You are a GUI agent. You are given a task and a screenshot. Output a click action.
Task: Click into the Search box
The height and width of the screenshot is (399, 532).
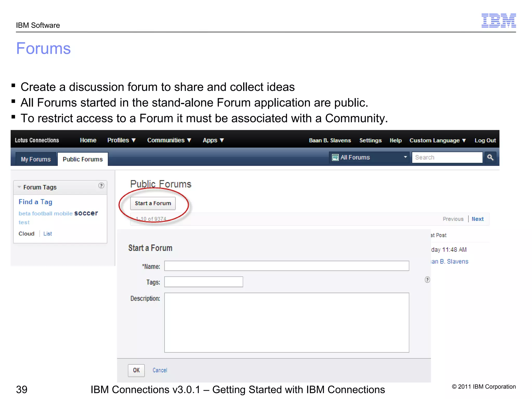click(x=447, y=157)
